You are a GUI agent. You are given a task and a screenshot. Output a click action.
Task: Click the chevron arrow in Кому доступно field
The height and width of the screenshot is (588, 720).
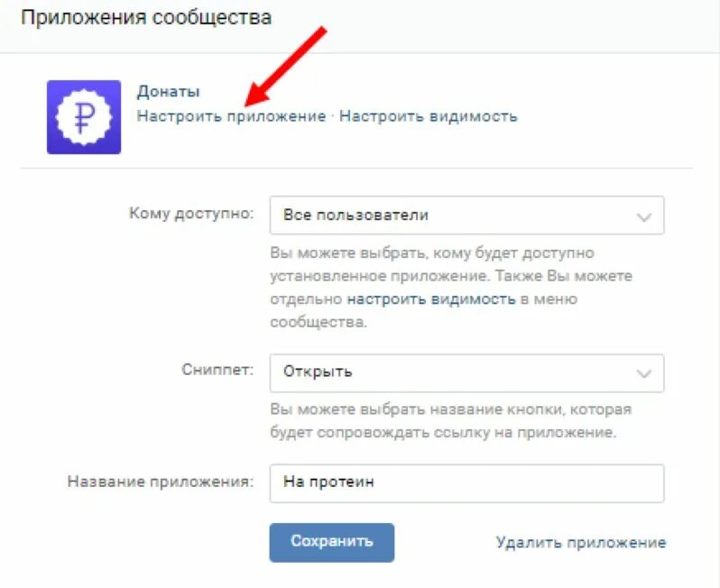click(644, 217)
